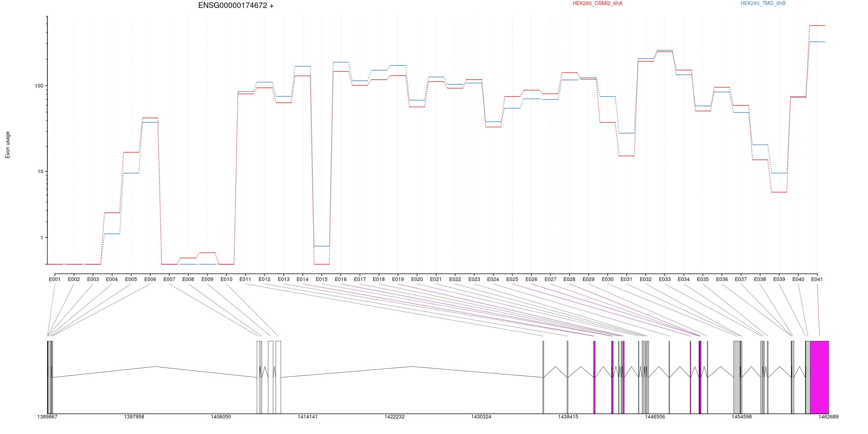Viewport: 868px width, 434px height.
Task: Click exon label E031
Action: [626, 279]
